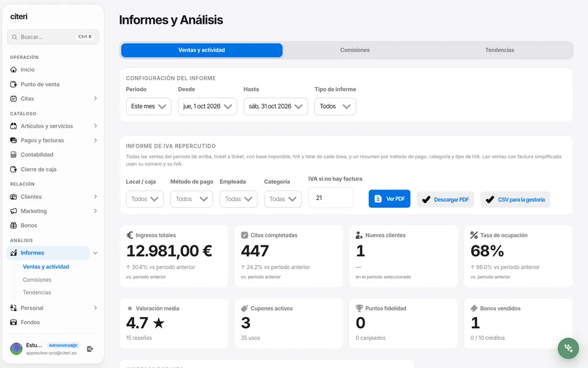Viewport: 588px width, 368px height.
Task: Click the 0 / 10 créditos text
Action: (x=488, y=338)
